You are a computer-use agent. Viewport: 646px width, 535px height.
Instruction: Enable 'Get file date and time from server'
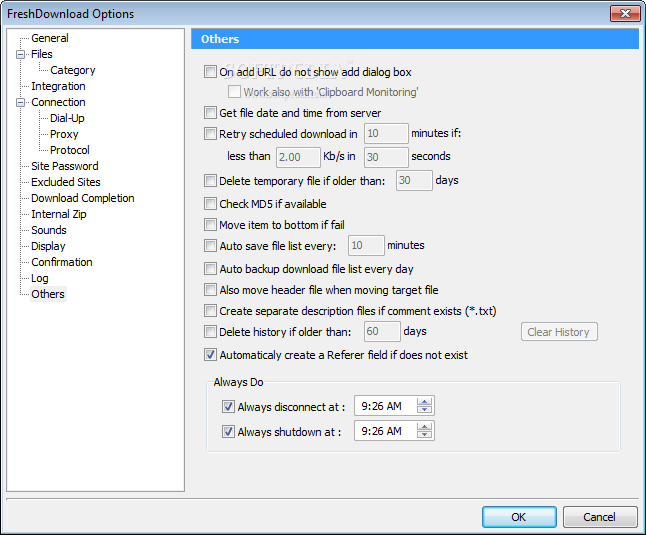[x=210, y=113]
